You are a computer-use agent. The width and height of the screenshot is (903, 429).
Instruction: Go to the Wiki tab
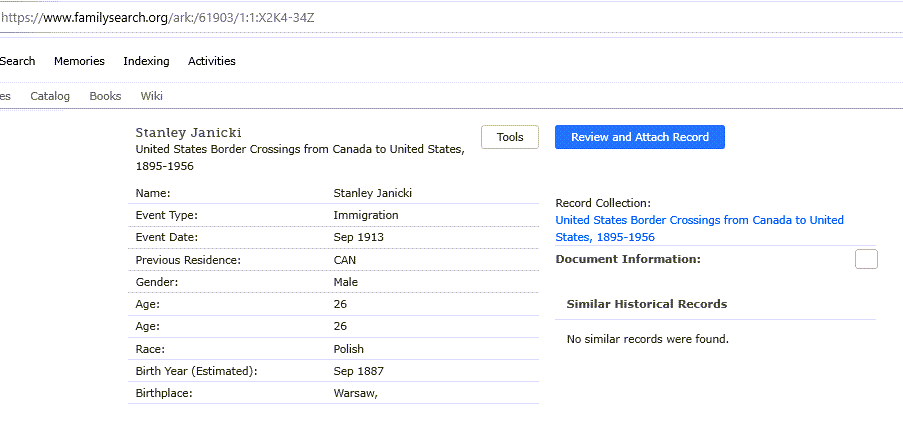tap(151, 96)
